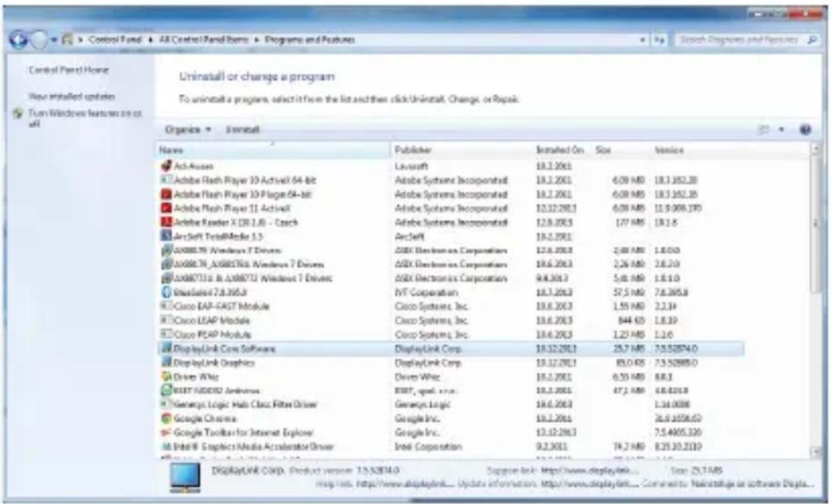Click IVT Corporation publisher cell
This screenshot has width=832, height=504.
pos(426,292)
